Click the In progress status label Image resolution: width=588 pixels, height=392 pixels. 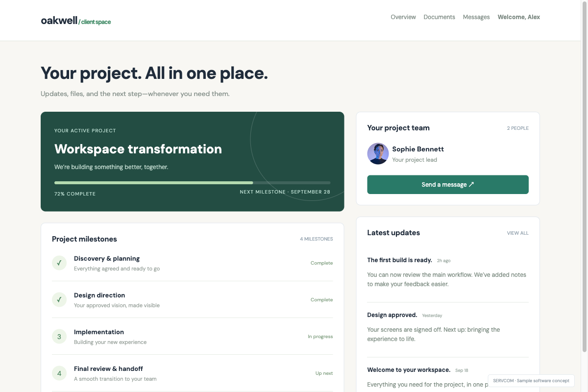click(x=320, y=337)
